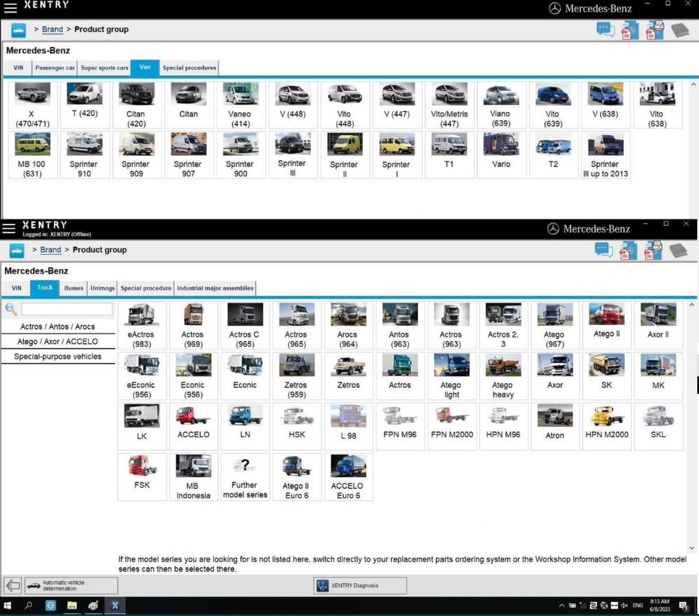Click the volume icon in system tray
Screen dimensions: 699x616
[624, 606]
